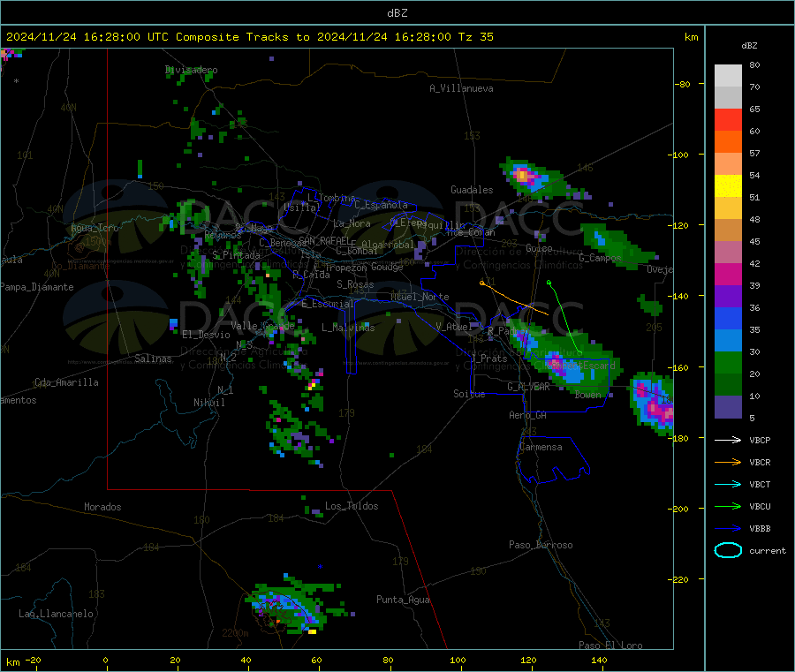Select the 54 dBZ yellow color swatch

click(x=728, y=186)
